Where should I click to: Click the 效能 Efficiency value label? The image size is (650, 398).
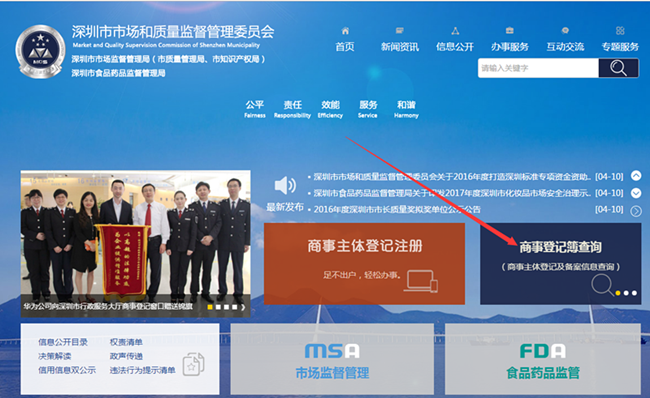click(x=330, y=109)
